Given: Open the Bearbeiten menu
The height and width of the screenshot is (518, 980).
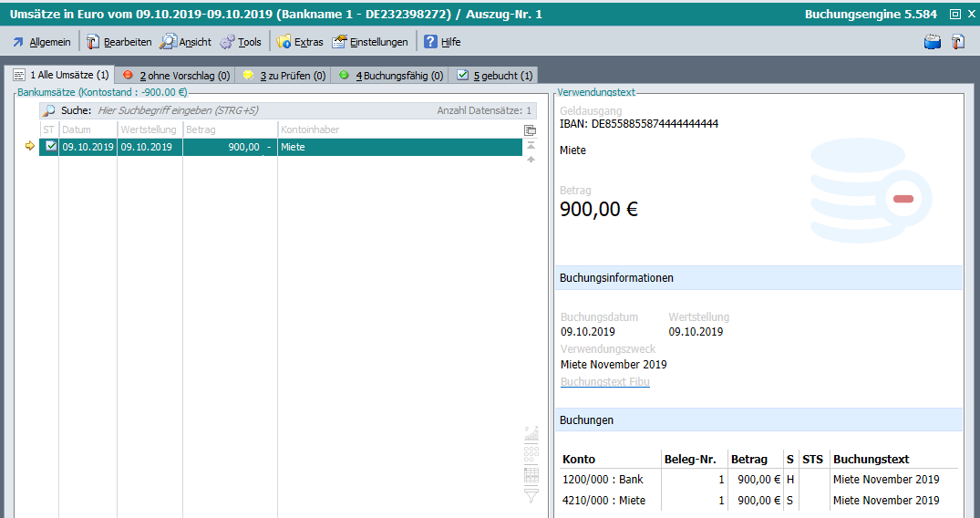Looking at the screenshot, I should tap(119, 42).
